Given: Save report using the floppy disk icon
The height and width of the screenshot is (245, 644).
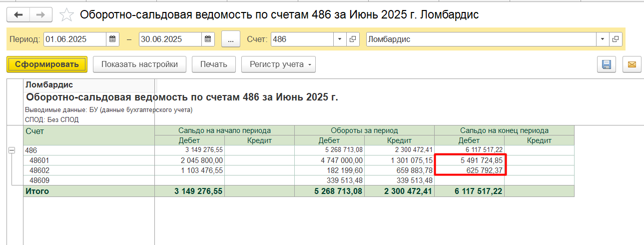Looking at the screenshot, I should (607, 64).
